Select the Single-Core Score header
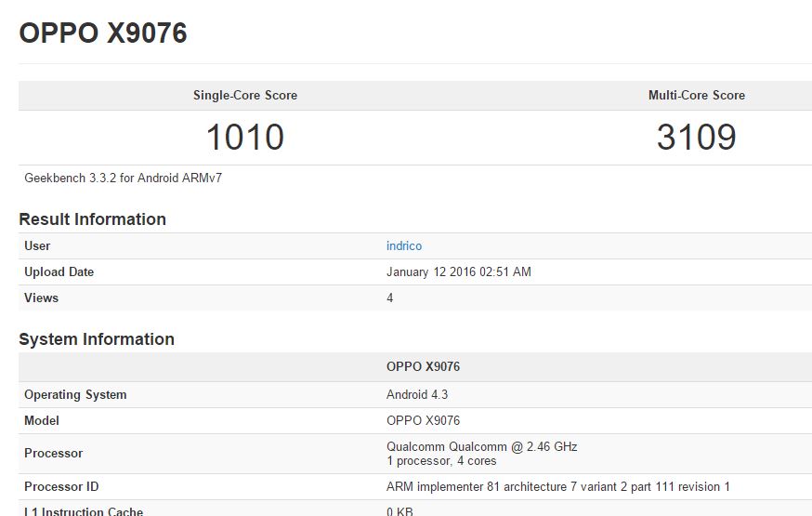The image size is (812, 516). [x=245, y=96]
